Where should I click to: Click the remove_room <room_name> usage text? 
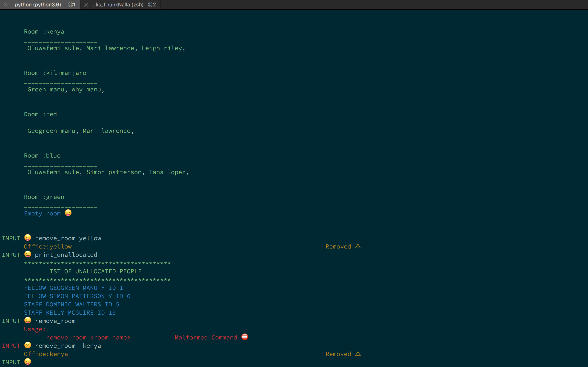[x=88, y=337]
